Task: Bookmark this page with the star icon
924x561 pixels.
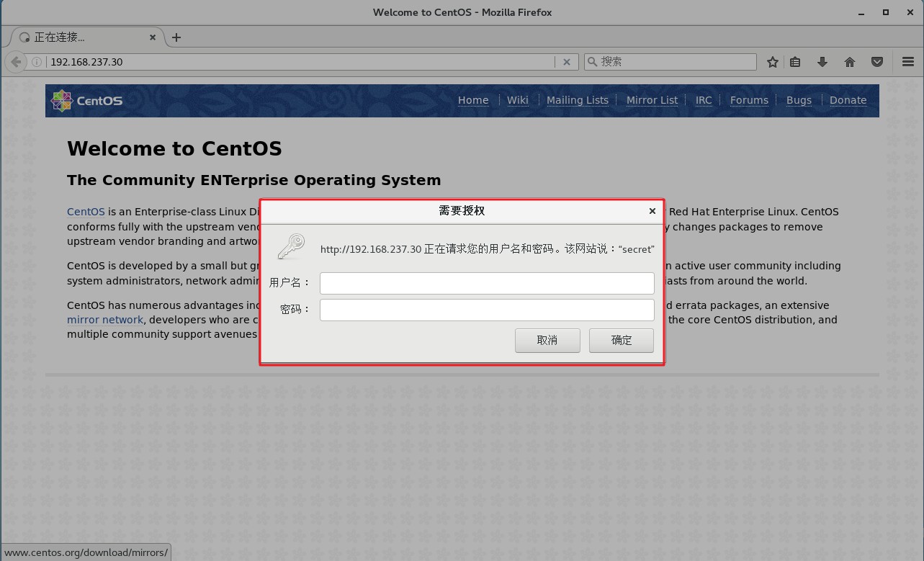Action: 773,62
